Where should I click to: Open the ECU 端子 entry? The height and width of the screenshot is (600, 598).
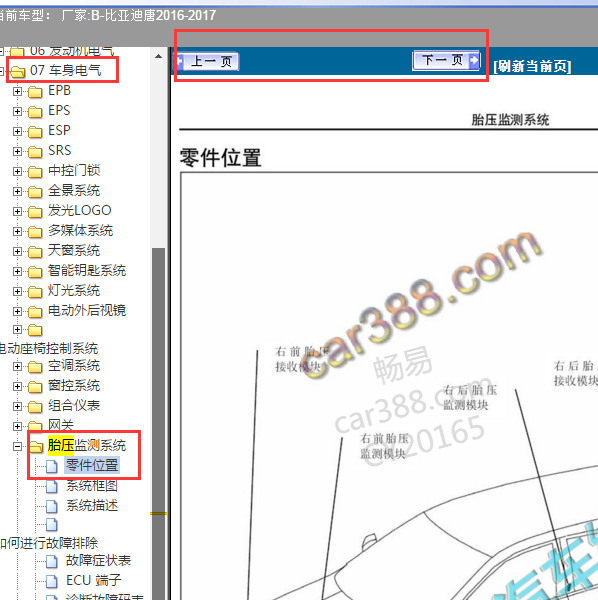(94, 580)
